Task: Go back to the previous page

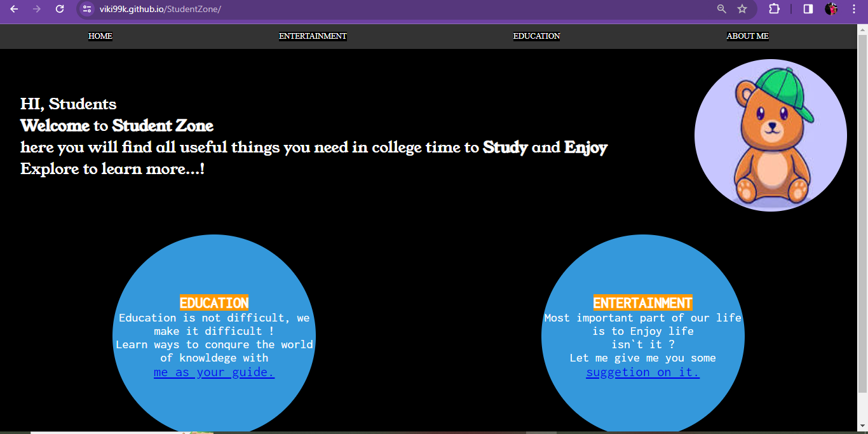Action: pyautogui.click(x=14, y=9)
